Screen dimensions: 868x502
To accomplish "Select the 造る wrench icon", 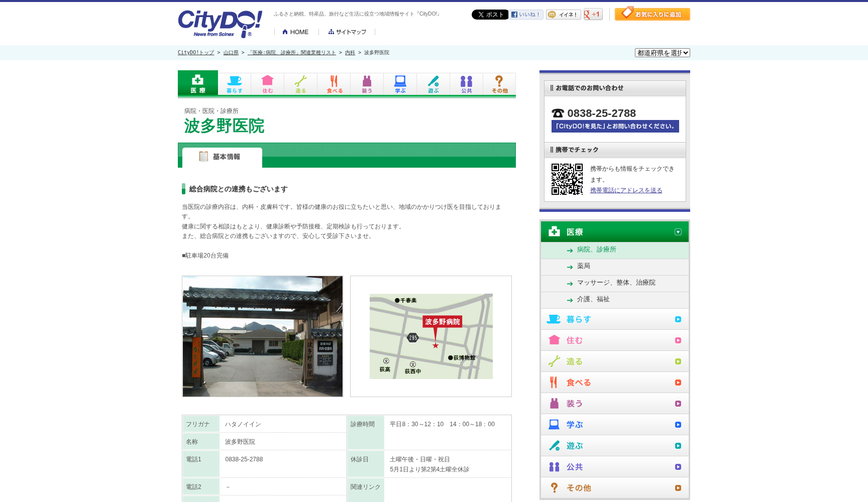I will pyautogui.click(x=300, y=84).
